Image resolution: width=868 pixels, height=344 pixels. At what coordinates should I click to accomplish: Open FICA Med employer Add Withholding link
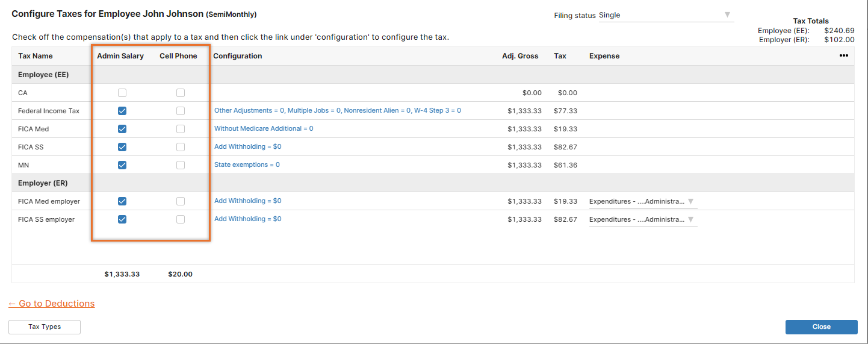247,201
